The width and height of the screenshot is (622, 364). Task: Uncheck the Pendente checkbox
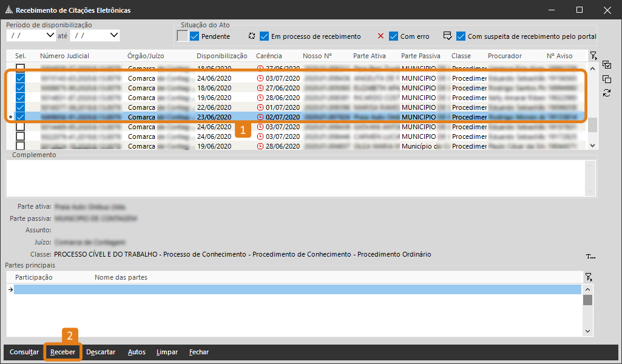pos(195,36)
